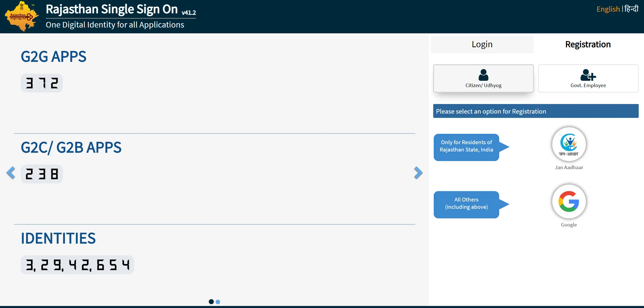Switch to the Login tab

(482, 44)
